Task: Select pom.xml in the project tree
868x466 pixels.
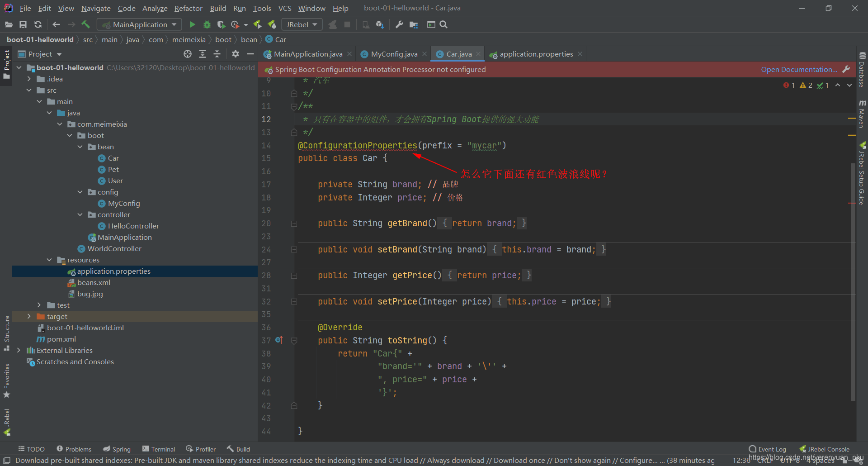Action: [x=61, y=339]
